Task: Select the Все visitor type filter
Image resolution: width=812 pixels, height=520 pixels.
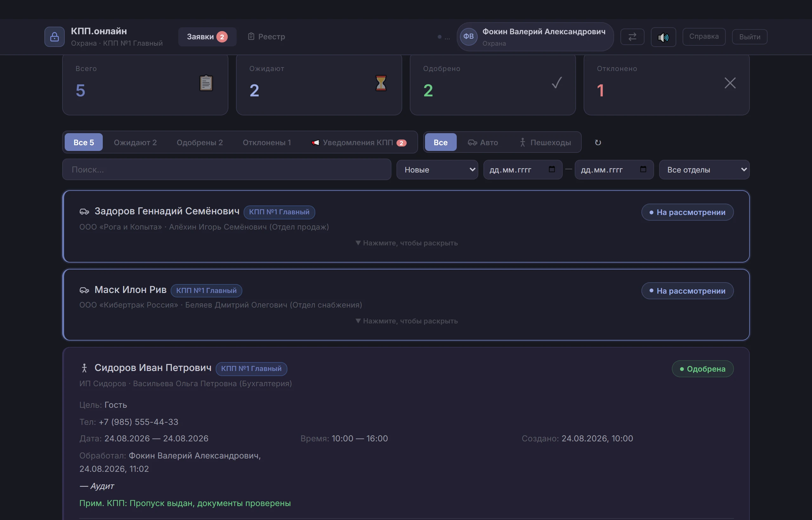Action: pos(441,142)
